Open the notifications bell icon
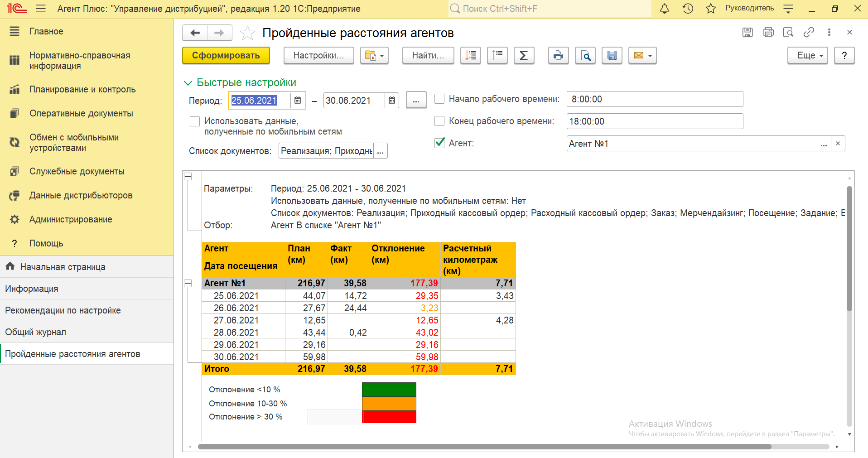The height and width of the screenshot is (458, 868). 664,9
